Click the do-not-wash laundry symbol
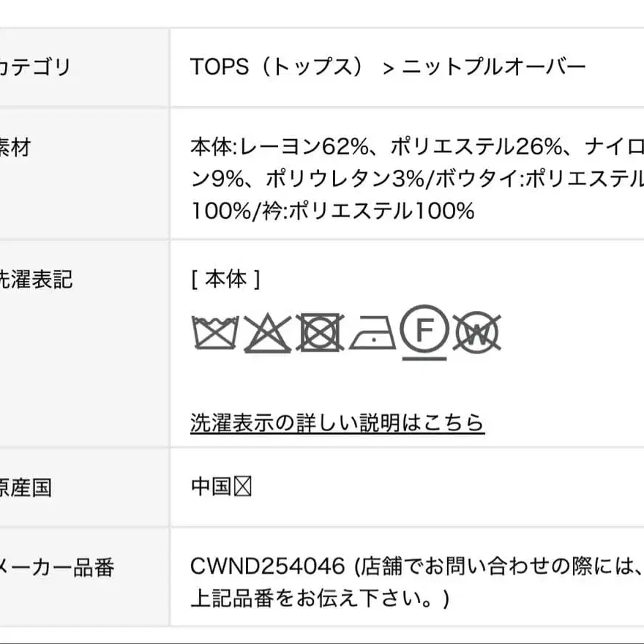This screenshot has height=644, width=644. click(214, 333)
